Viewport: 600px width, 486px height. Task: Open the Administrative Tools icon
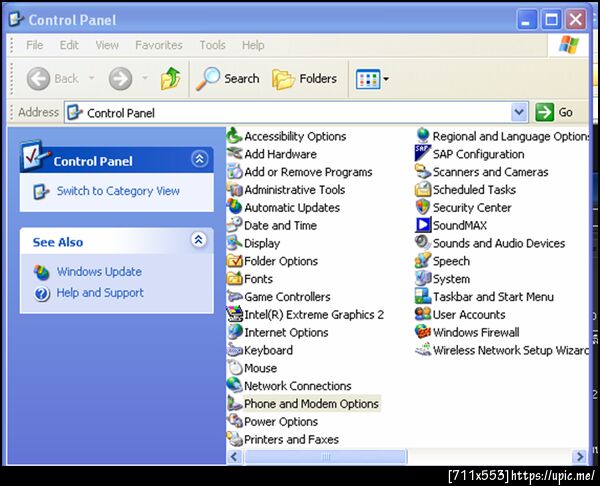pos(234,189)
